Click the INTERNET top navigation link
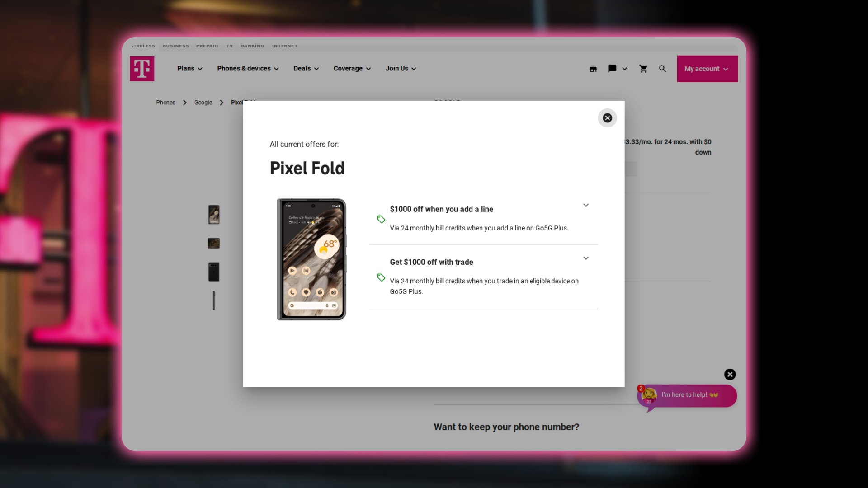868x488 pixels. click(x=285, y=46)
